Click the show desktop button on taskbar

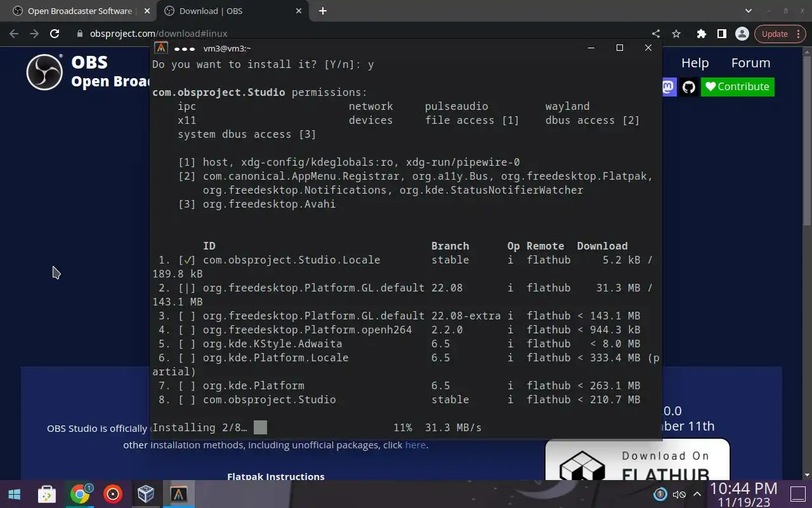[797, 494]
